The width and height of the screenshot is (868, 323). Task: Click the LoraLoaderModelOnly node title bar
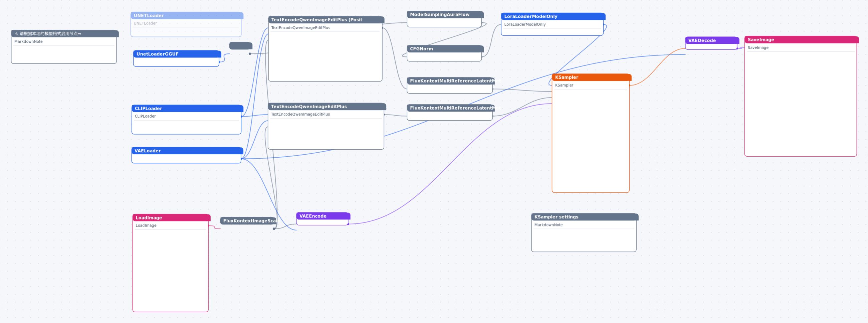pos(553,16)
